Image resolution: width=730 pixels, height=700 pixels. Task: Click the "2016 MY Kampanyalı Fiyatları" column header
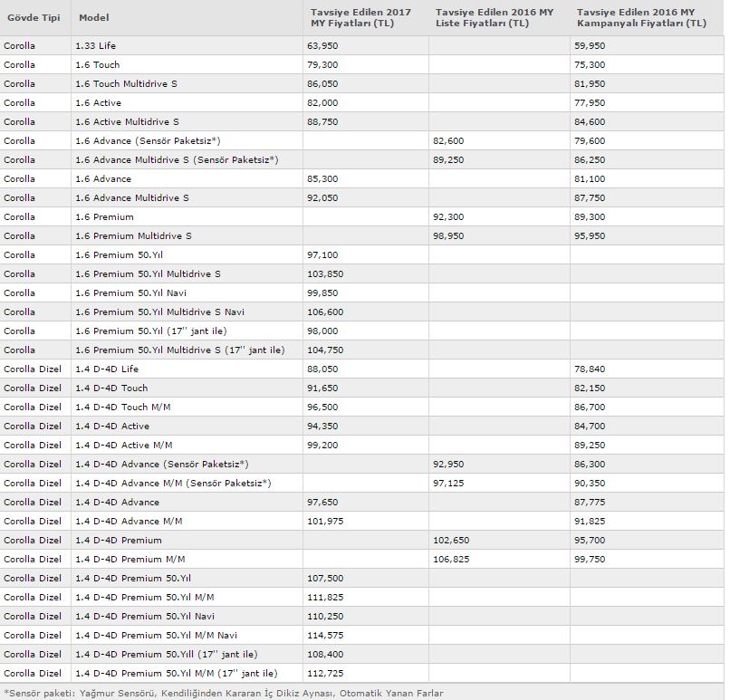click(641, 17)
